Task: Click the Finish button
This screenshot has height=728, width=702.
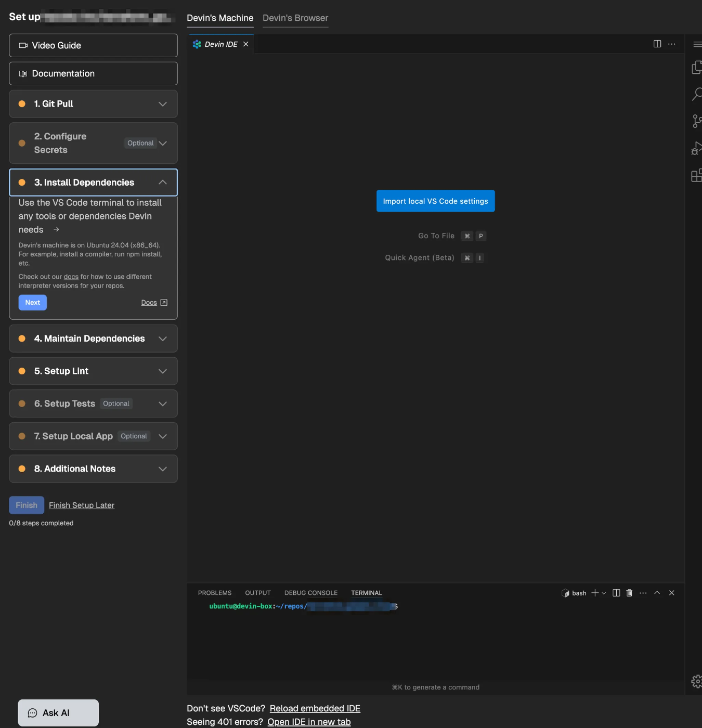Action: point(27,505)
